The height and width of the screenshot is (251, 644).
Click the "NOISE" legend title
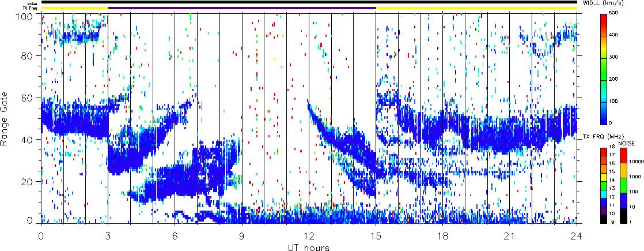(x=626, y=143)
